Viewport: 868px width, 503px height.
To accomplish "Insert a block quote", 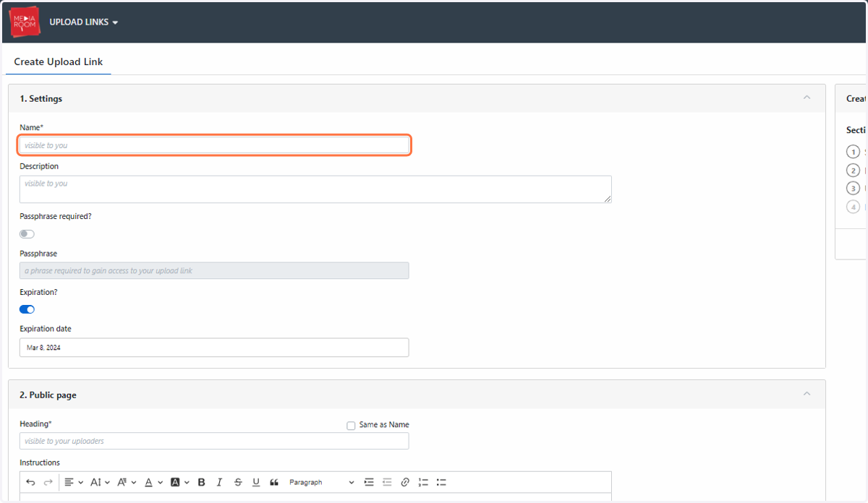I will (x=274, y=482).
